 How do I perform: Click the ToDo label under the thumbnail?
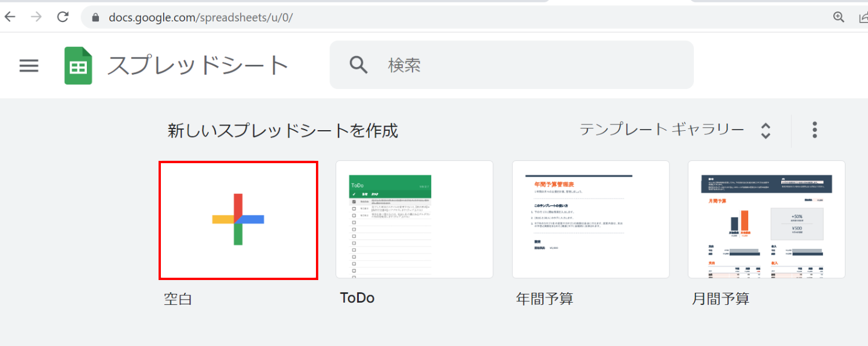(x=358, y=298)
